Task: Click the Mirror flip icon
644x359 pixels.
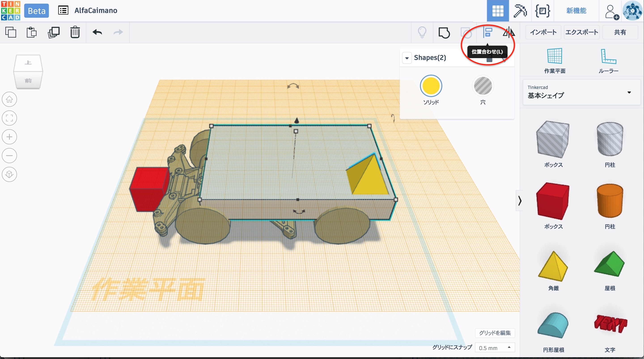Action: [508, 32]
